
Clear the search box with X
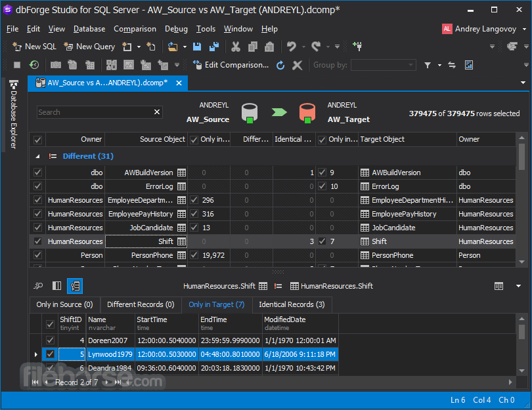(x=157, y=112)
